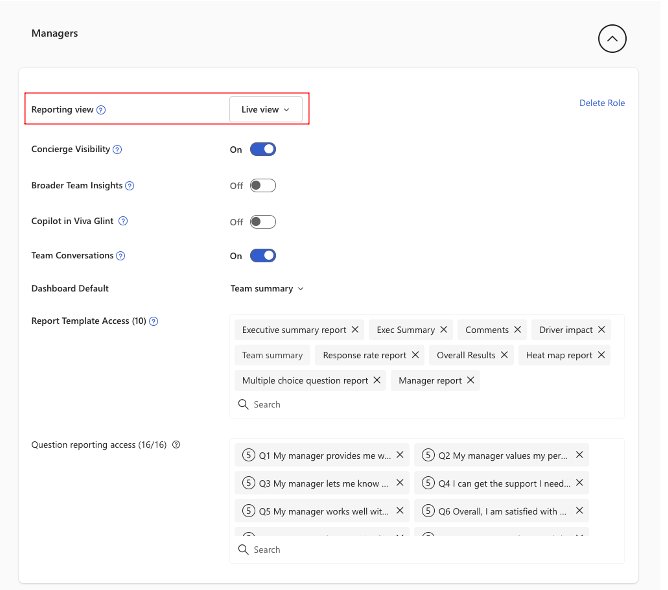Open help icon next to Team Conversations

(x=121, y=256)
